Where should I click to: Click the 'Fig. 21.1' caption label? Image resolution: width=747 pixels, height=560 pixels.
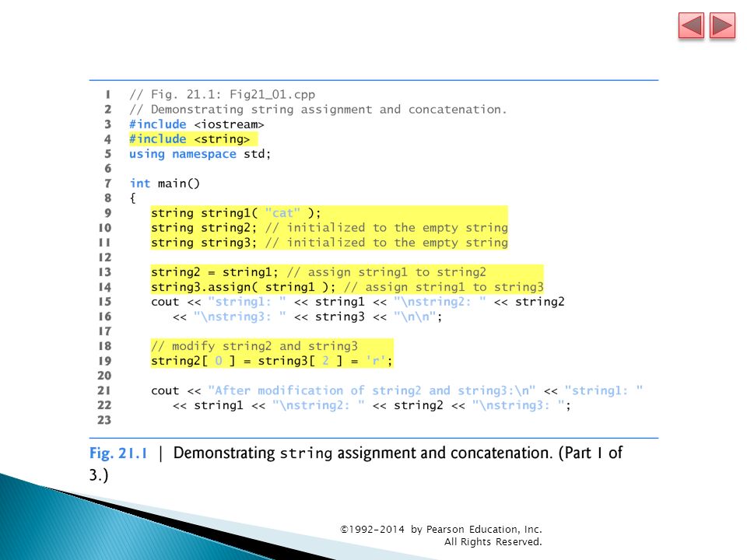tap(118, 453)
